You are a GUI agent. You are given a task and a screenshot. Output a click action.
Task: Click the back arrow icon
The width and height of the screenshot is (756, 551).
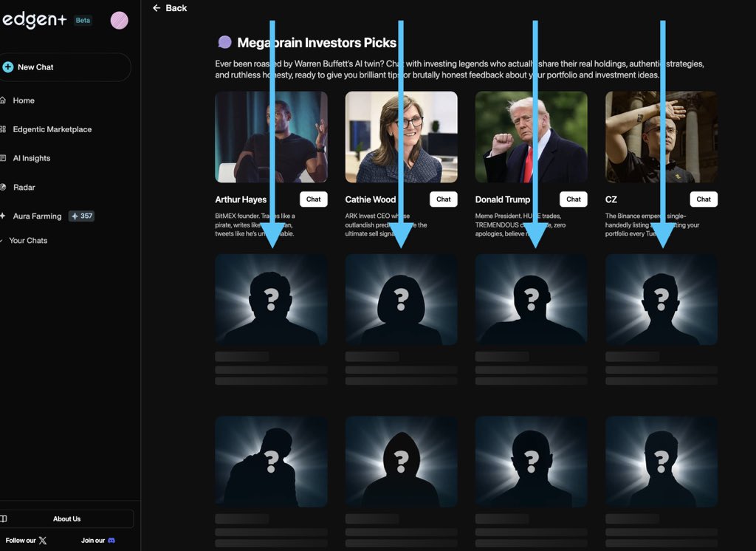coord(157,7)
